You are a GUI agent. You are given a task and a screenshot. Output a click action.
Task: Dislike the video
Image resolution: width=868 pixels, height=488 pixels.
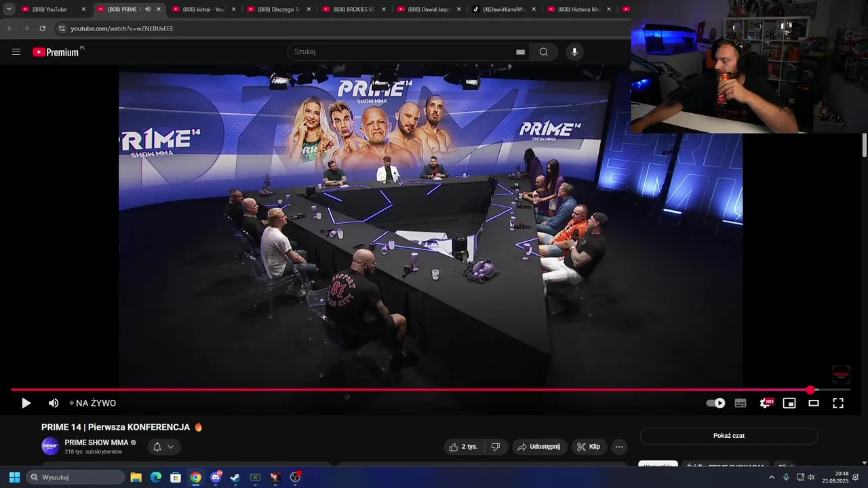point(496,447)
